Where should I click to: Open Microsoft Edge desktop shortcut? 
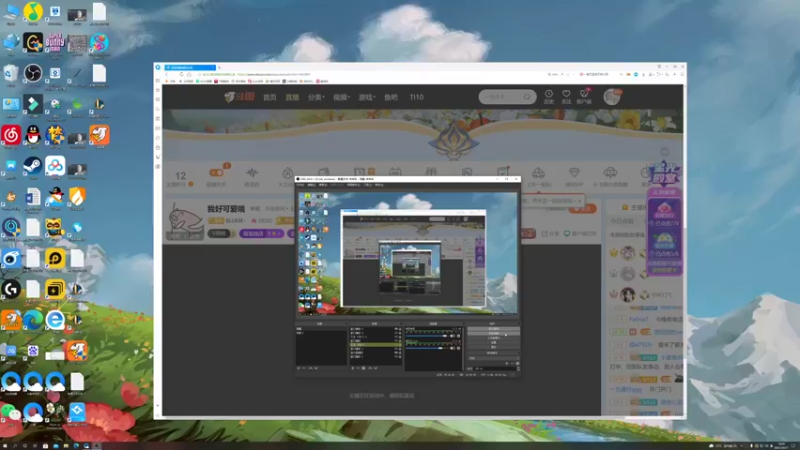pos(33,320)
